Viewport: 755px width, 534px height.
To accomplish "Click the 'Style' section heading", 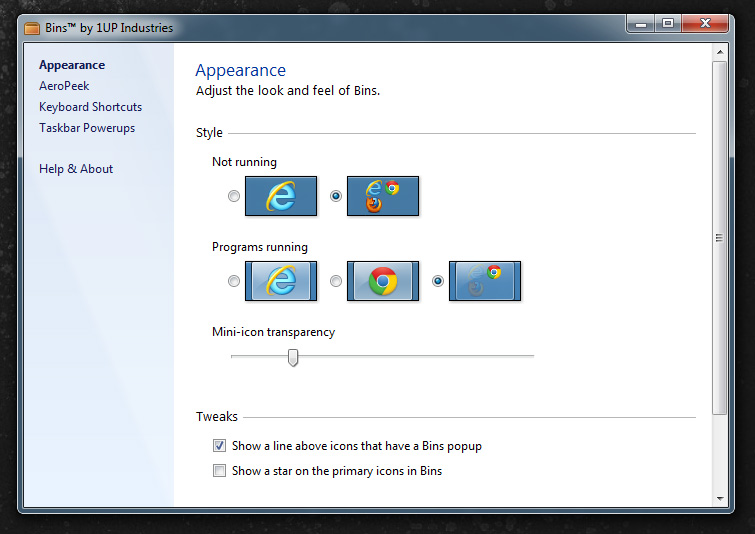I will coord(209,133).
